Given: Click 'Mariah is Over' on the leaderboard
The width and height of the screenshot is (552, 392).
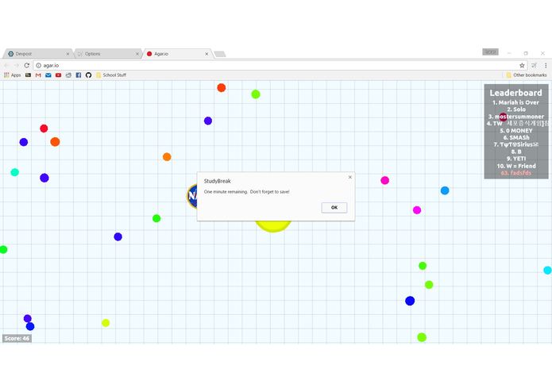Looking at the screenshot, I should click(x=515, y=102).
